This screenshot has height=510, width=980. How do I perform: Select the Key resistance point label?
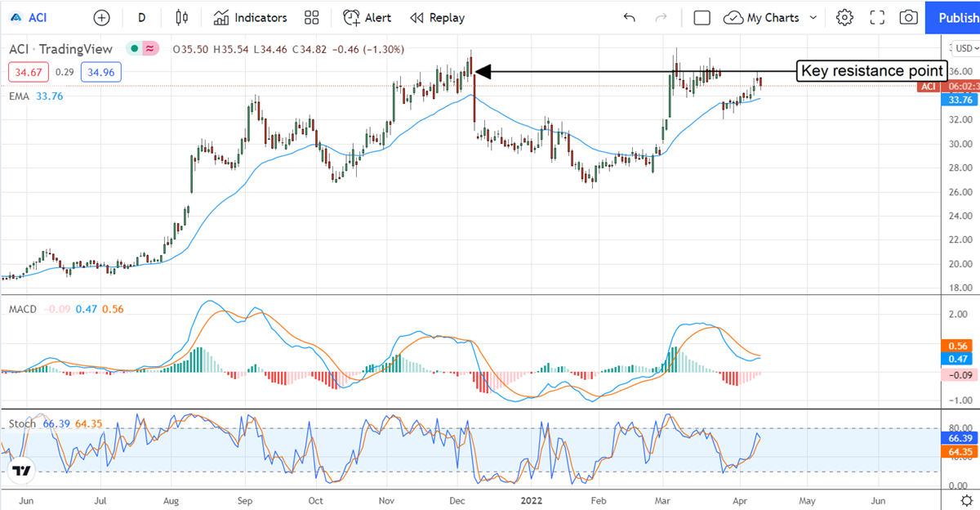(872, 70)
